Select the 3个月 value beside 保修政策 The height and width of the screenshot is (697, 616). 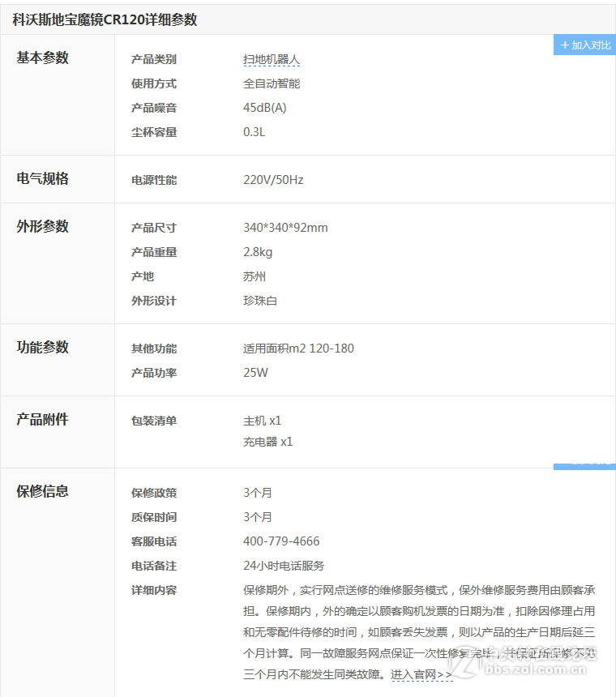click(x=257, y=493)
